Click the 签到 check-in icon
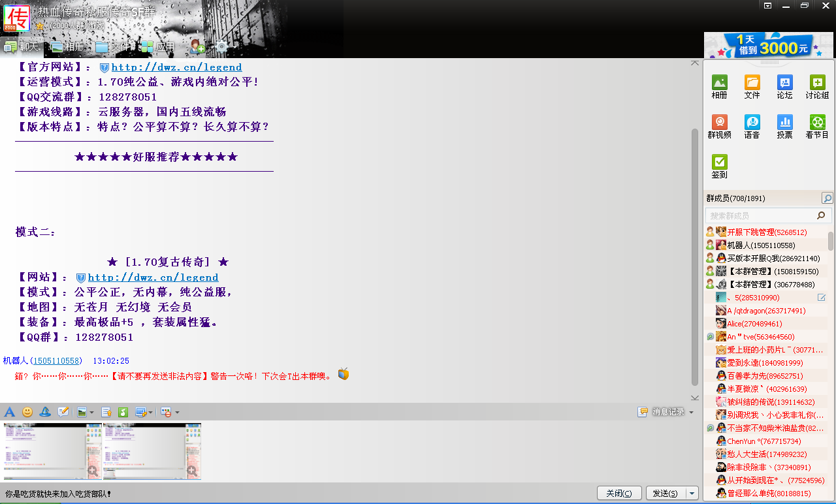836x504 pixels. (719, 167)
